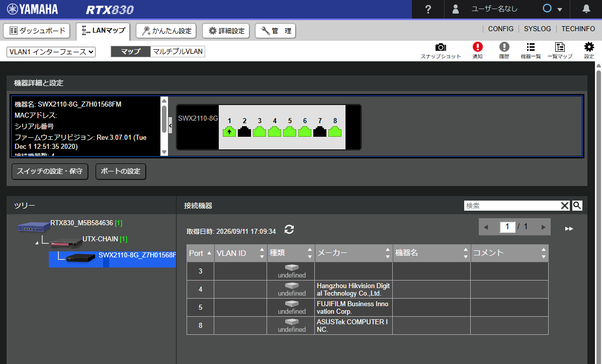Select UTX-CHAIN label in tree

point(100,239)
